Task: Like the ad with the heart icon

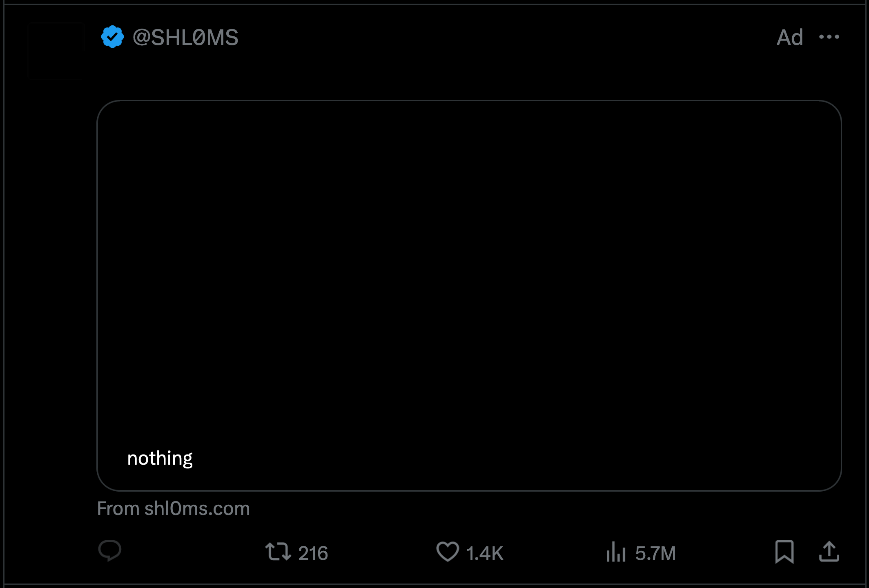Action: [x=448, y=552]
